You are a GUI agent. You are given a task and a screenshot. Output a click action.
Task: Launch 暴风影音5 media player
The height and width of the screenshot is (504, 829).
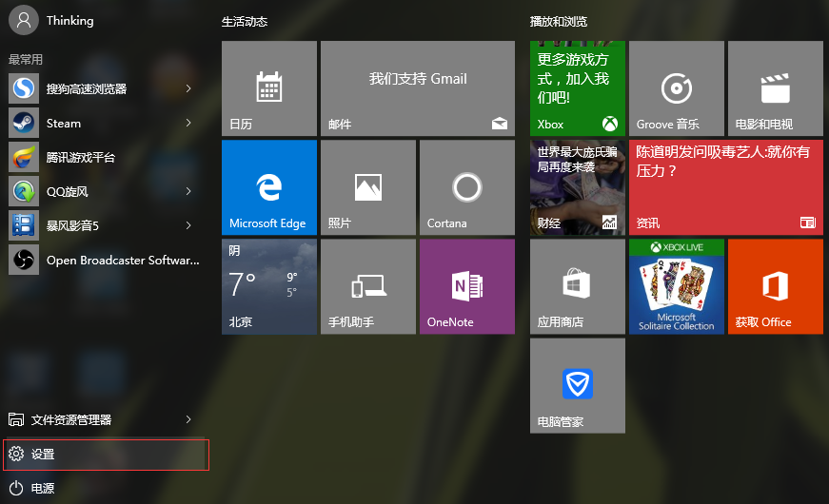coord(104,225)
